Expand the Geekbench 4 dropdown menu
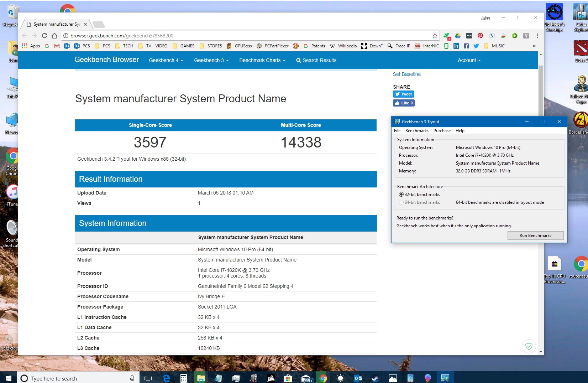The image size is (588, 383). (x=166, y=60)
